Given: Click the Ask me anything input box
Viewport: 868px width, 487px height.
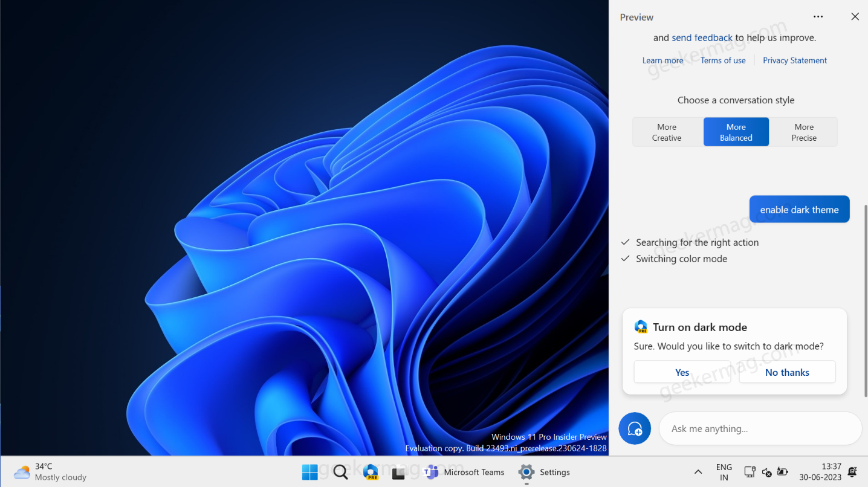Looking at the screenshot, I should [760, 428].
